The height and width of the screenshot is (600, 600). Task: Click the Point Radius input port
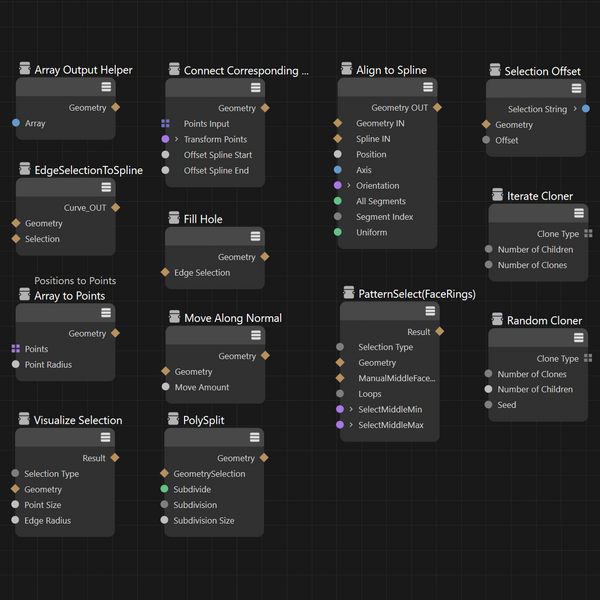(16, 364)
